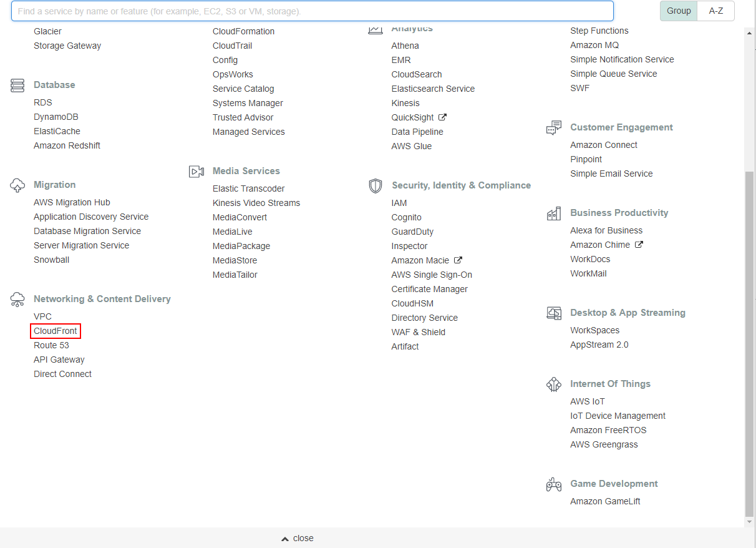Open Simple Email Service
Screen dimensions: 756x548
point(611,174)
